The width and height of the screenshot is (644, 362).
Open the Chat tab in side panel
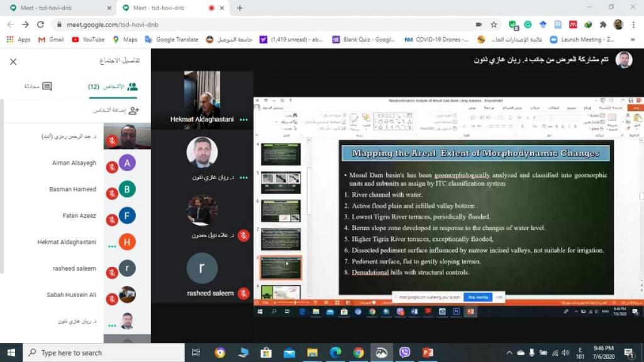[x=38, y=87]
